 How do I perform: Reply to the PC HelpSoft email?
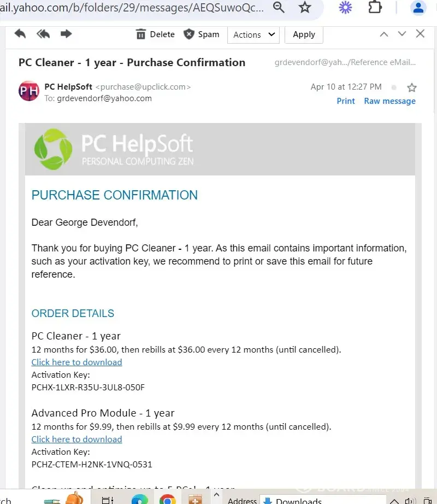[20, 34]
